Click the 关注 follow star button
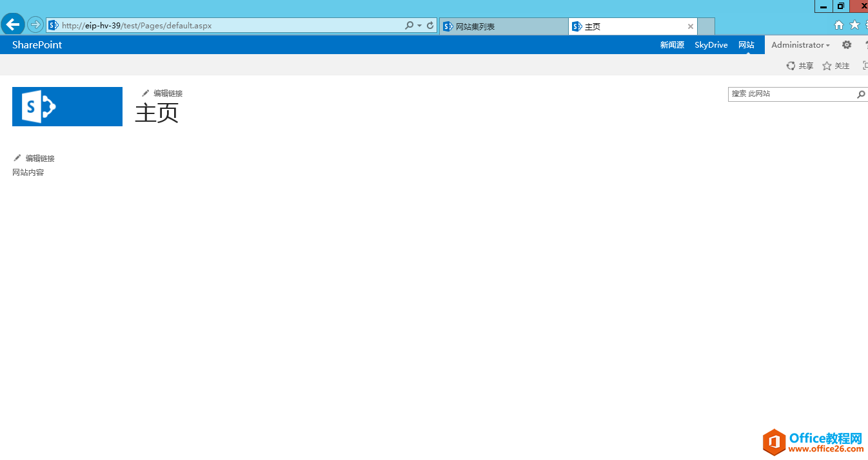The height and width of the screenshot is (460, 868). point(836,66)
